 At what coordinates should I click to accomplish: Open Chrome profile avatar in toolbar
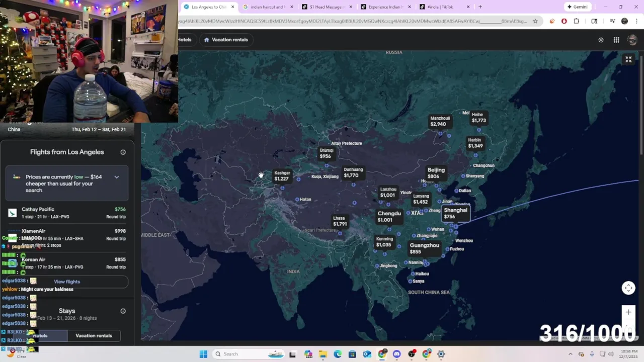624,21
